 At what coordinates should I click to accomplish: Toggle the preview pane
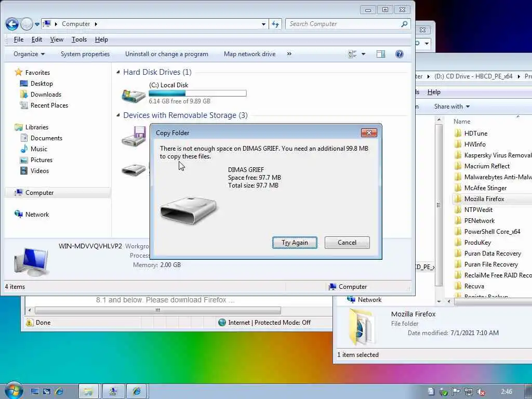381,54
